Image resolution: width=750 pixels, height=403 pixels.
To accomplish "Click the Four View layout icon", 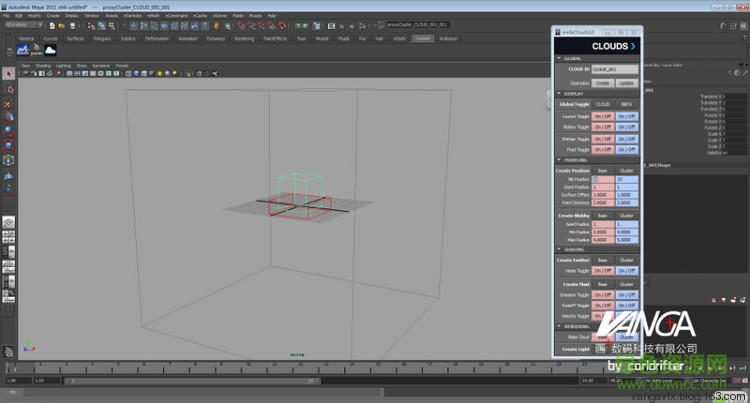I will [8, 236].
